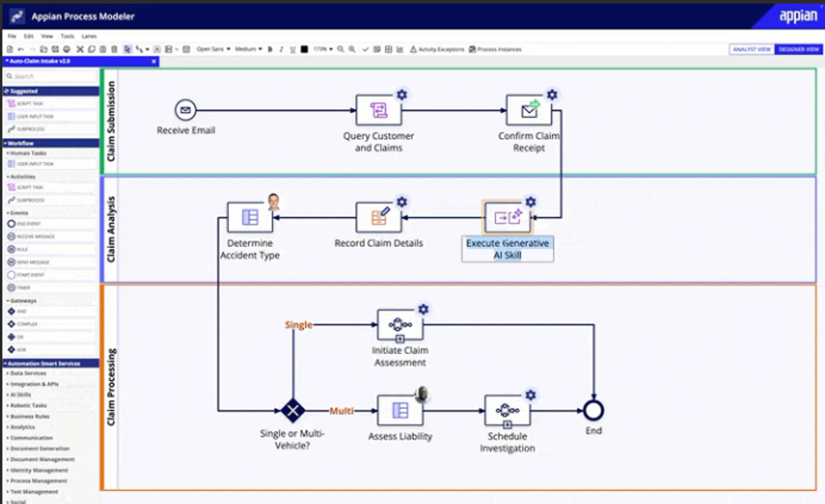Select the End event node

click(594, 411)
